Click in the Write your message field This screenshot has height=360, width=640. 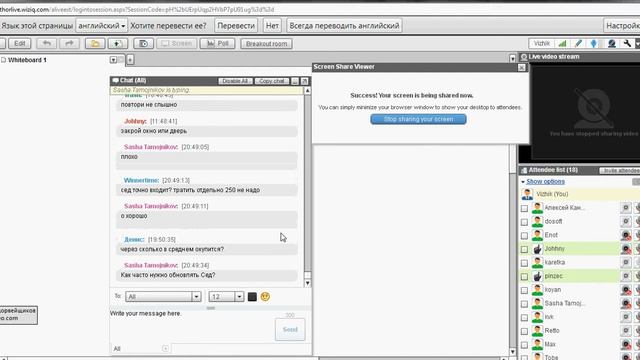tap(192, 325)
